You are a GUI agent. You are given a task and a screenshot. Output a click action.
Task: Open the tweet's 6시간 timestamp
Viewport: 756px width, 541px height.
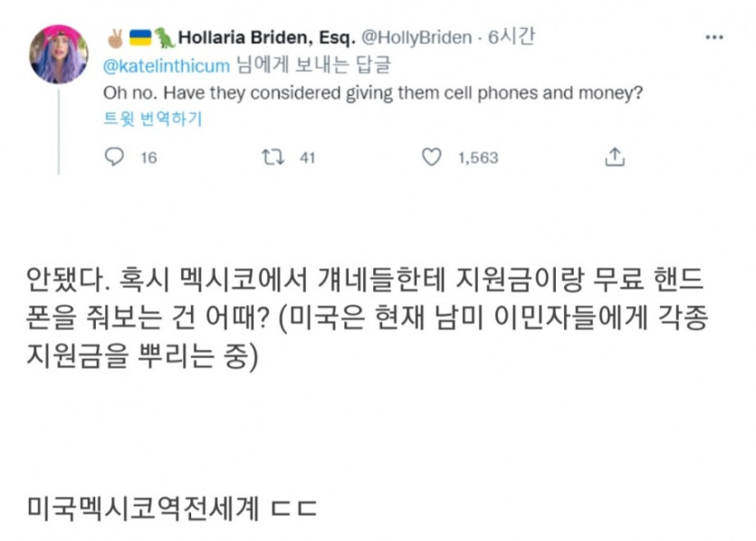[x=511, y=37]
